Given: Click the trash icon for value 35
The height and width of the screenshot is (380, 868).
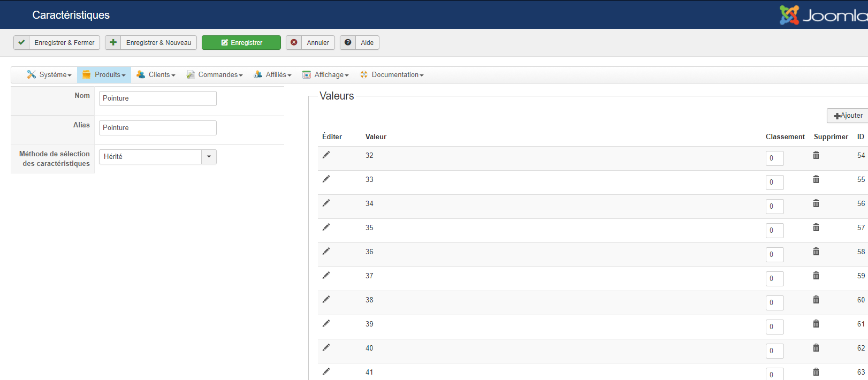Looking at the screenshot, I should [x=816, y=227].
